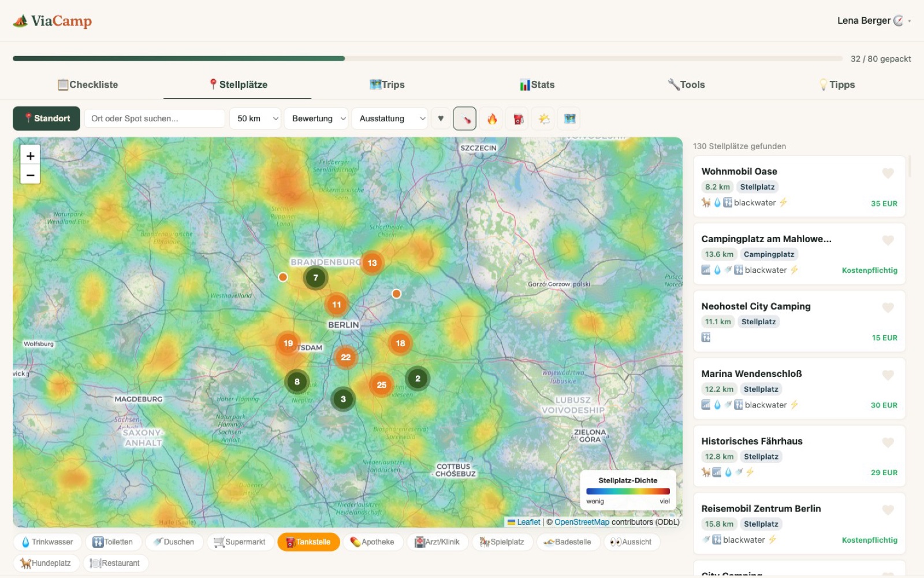Open the 50 km radius dropdown
The width and height of the screenshot is (924, 578).
[255, 118]
